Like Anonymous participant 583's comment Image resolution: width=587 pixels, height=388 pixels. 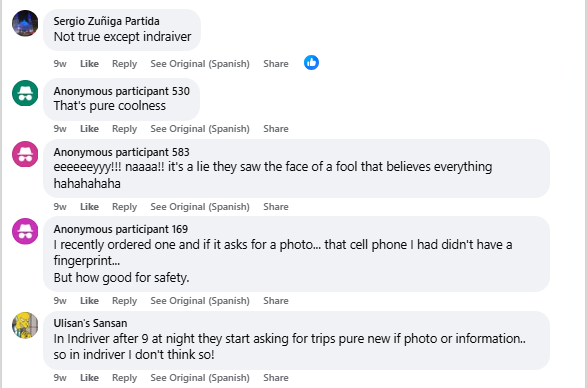[89, 206]
